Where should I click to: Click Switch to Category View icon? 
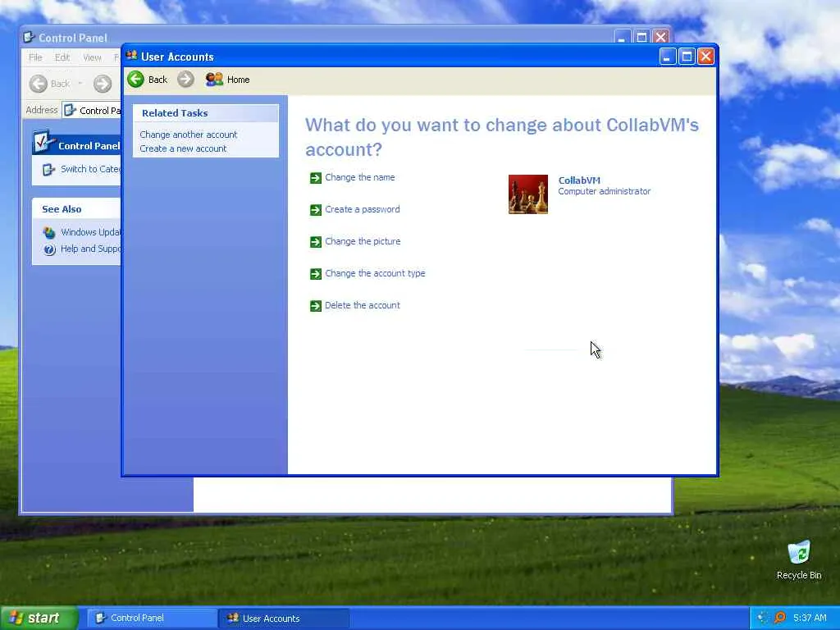click(48, 169)
